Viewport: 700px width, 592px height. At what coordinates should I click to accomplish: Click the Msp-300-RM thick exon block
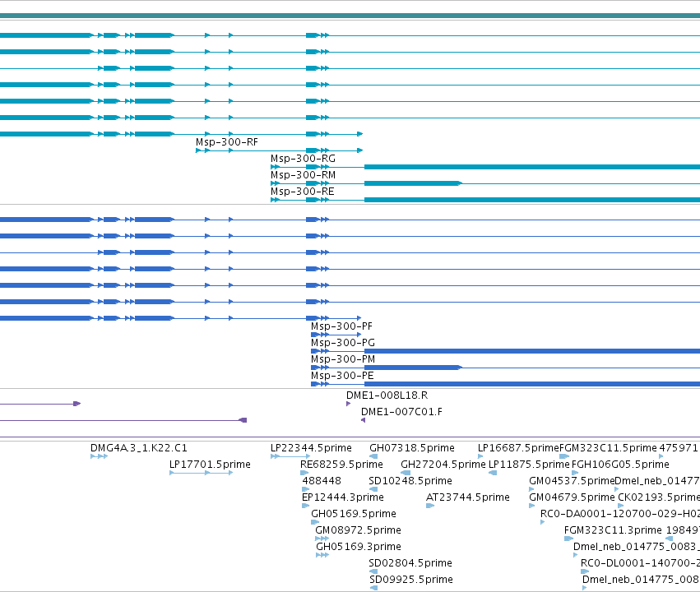(x=414, y=183)
